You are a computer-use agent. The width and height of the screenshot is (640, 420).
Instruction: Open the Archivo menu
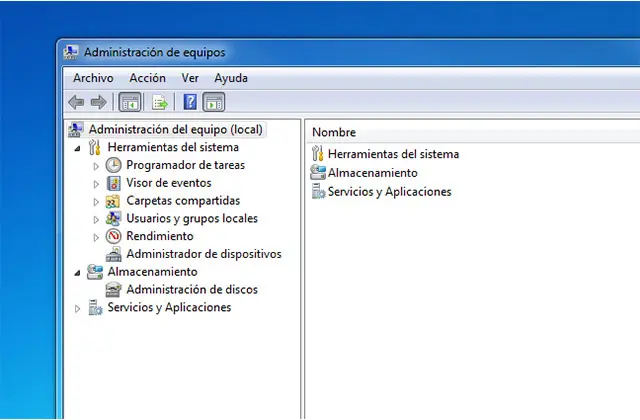coord(93,78)
